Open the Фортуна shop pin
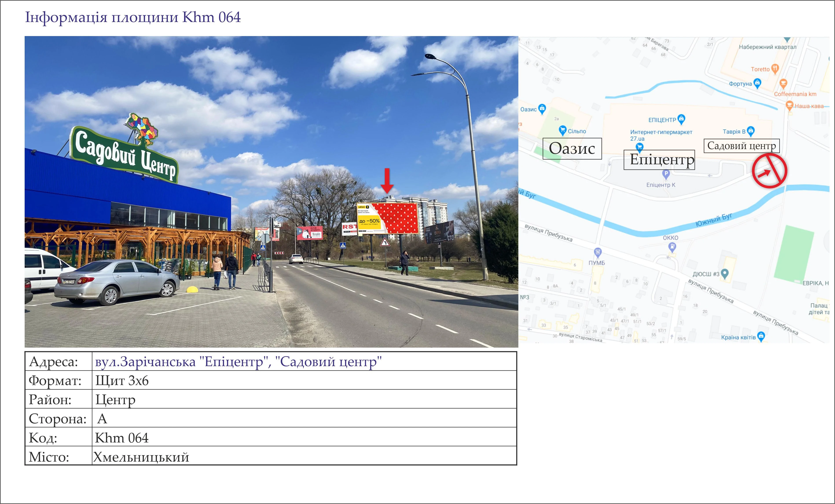The image size is (835, 504). point(757,83)
